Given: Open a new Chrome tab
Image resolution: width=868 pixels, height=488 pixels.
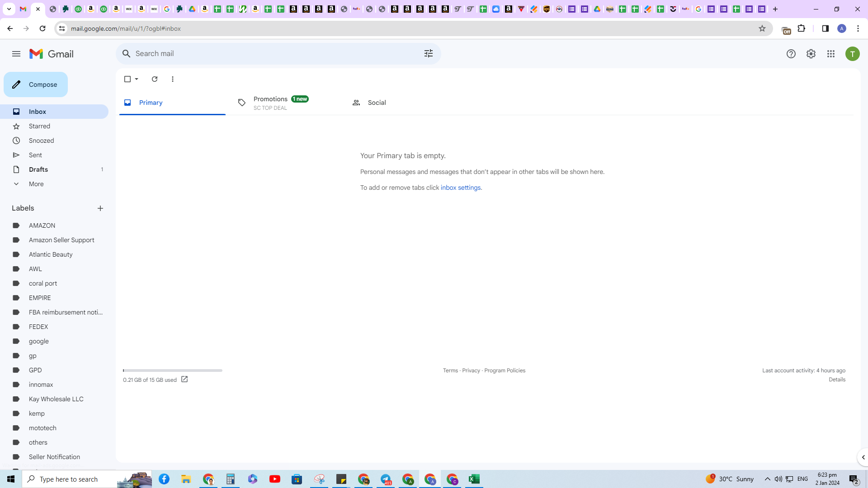Looking at the screenshot, I should (x=775, y=9).
